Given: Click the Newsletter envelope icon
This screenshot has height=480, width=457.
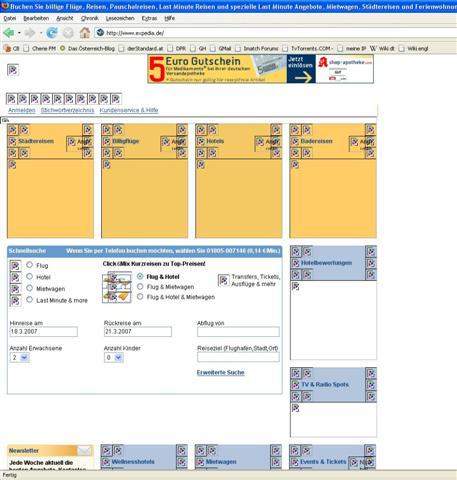Looking at the screenshot, I should click(x=84, y=451).
